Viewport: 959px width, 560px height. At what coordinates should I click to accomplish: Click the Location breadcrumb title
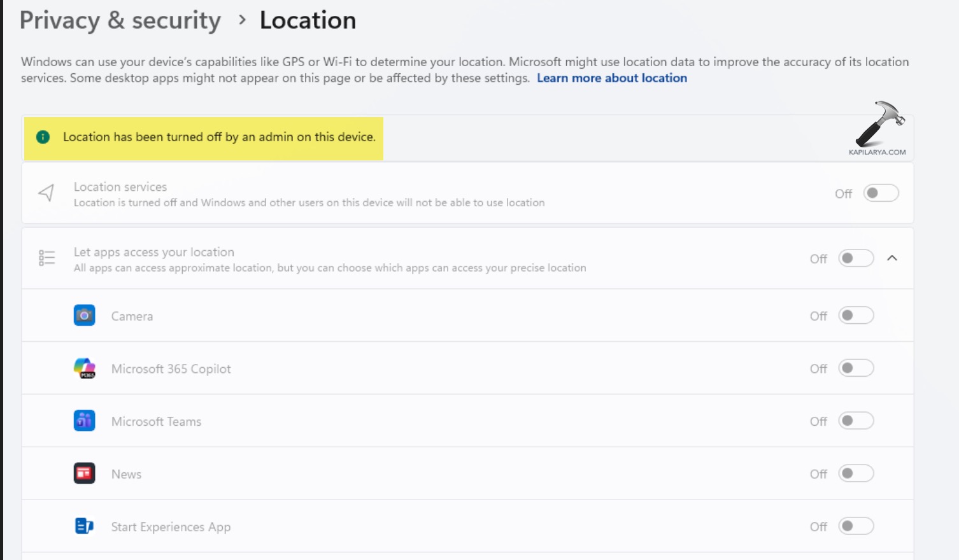click(x=308, y=20)
